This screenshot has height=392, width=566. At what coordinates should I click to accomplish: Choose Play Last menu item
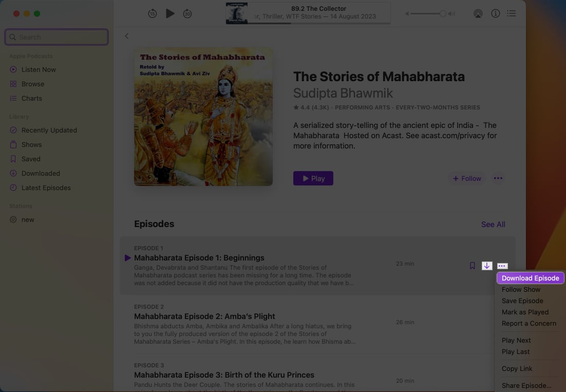[x=516, y=352]
